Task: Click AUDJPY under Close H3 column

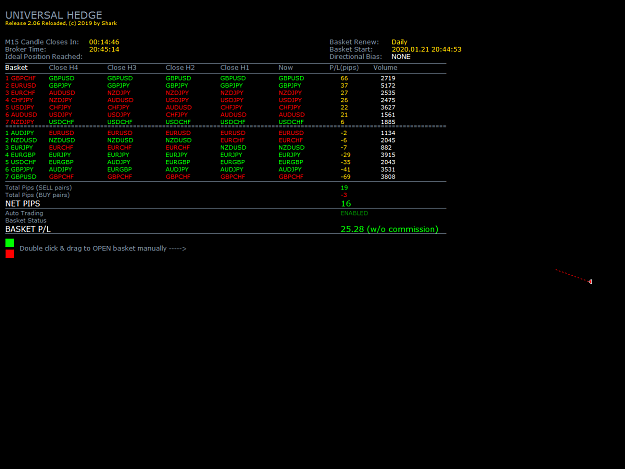Action: [x=118, y=162]
